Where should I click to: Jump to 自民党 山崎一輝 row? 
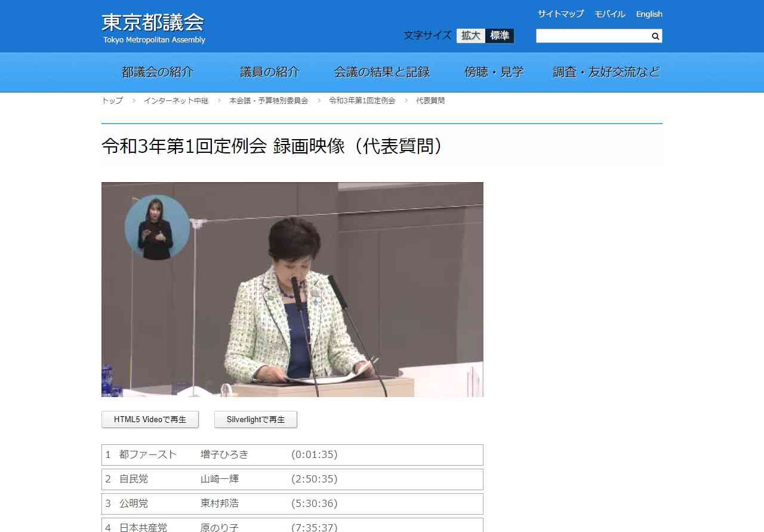[x=292, y=479]
